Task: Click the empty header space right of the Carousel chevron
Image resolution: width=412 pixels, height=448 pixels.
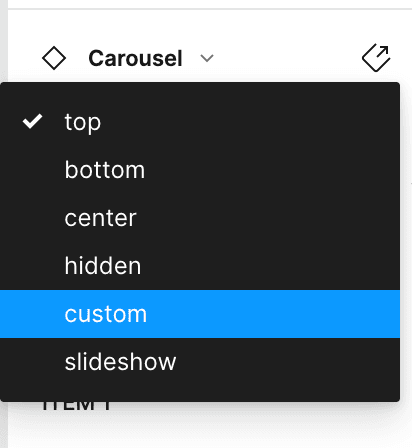Action: tap(287, 58)
